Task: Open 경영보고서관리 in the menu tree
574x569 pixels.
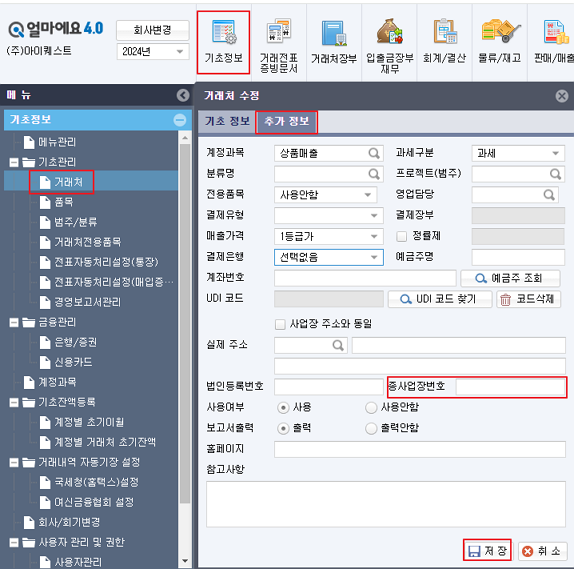Action: click(80, 302)
